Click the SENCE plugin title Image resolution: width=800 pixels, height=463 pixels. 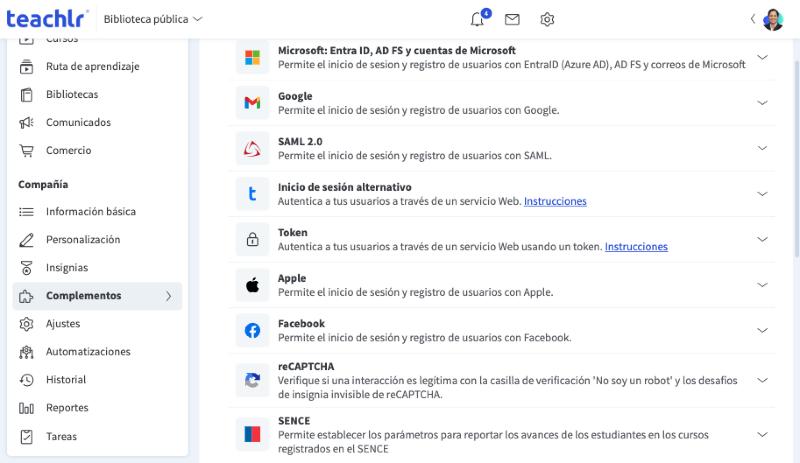(294, 421)
